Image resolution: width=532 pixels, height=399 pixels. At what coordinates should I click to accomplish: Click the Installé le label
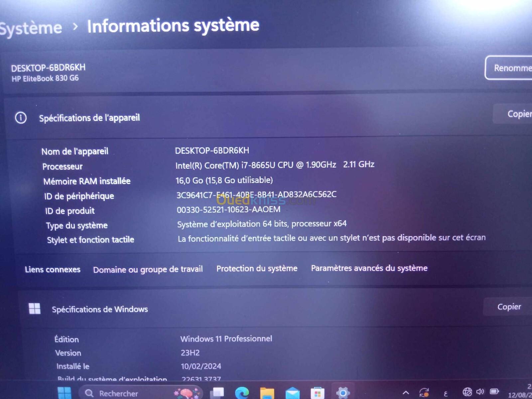pos(73,366)
